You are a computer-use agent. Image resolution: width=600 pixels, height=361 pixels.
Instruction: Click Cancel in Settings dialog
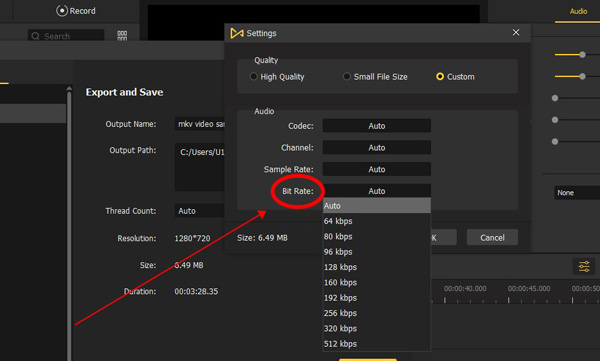pyautogui.click(x=492, y=237)
